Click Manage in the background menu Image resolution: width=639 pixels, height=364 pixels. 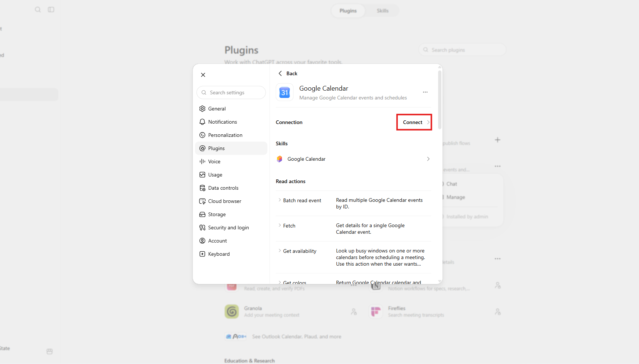click(x=456, y=197)
